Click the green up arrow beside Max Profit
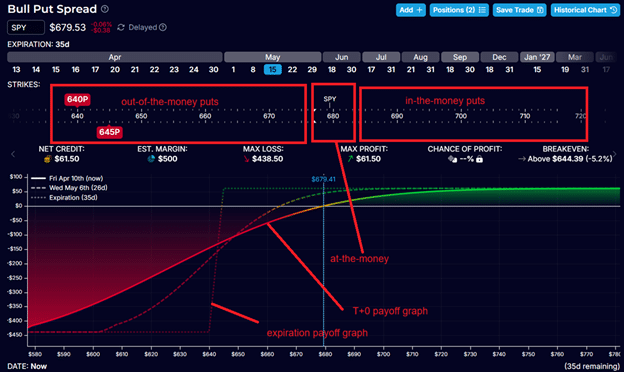The image size is (624, 372). pyautogui.click(x=350, y=159)
